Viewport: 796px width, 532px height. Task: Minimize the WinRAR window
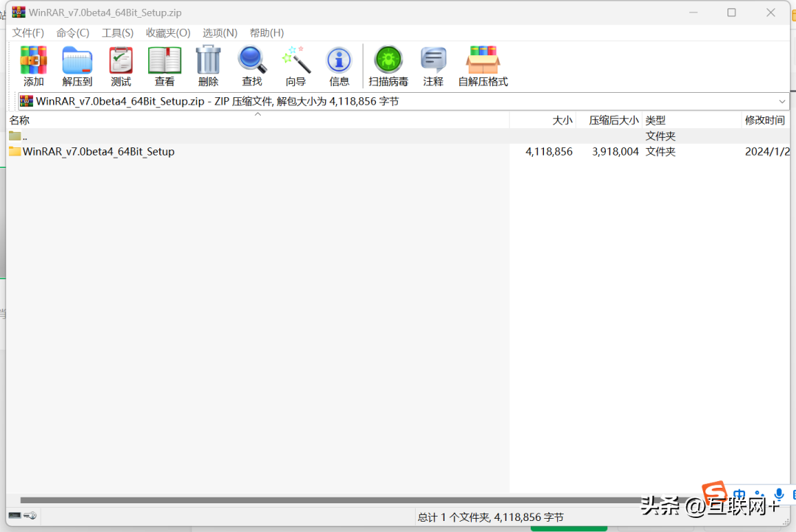click(x=693, y=13)
